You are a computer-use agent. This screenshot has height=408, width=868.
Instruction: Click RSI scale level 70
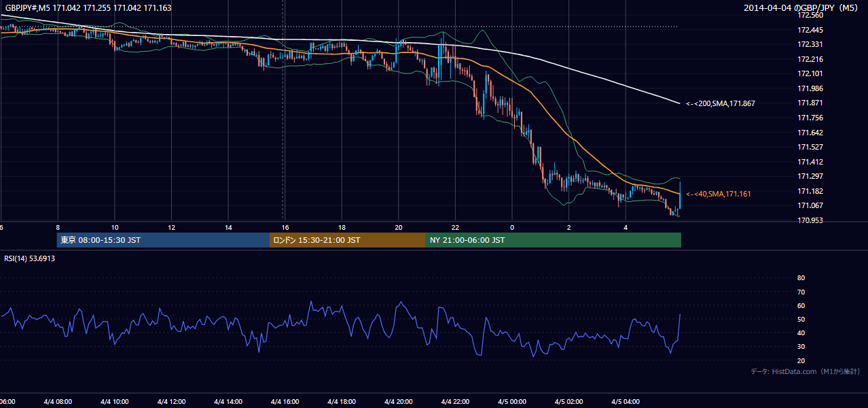click(x=801, y=292)
